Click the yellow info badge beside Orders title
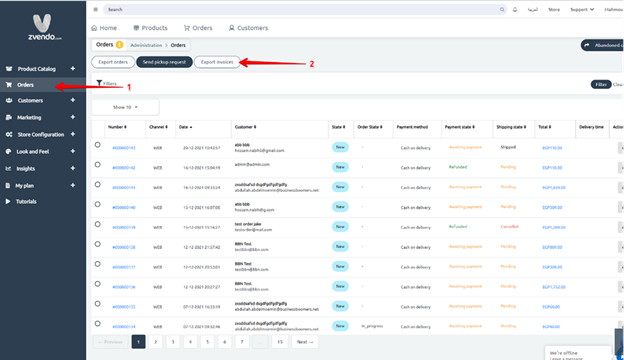This screenshot has height=360, width=624. [x=119, y=45]
